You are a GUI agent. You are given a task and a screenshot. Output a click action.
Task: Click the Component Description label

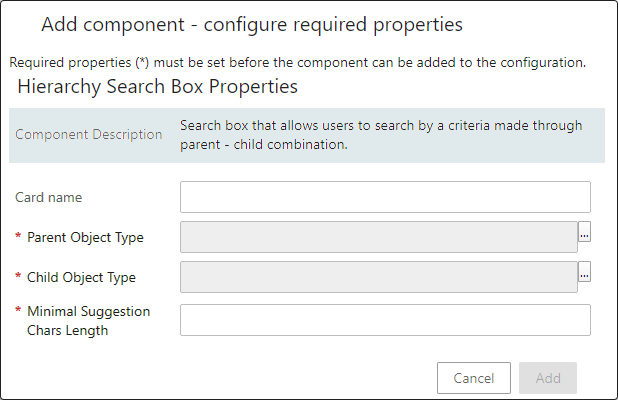point(89,135)
